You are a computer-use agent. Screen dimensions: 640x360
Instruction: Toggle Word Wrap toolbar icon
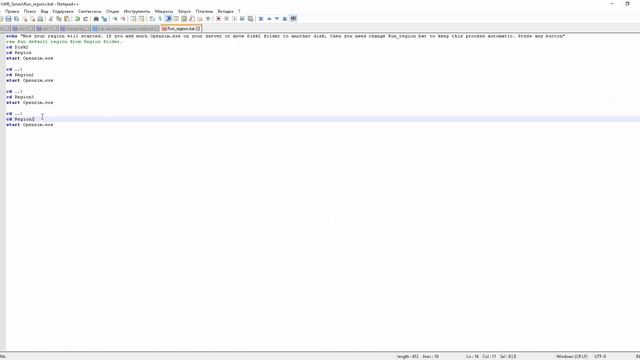[152, 19]
